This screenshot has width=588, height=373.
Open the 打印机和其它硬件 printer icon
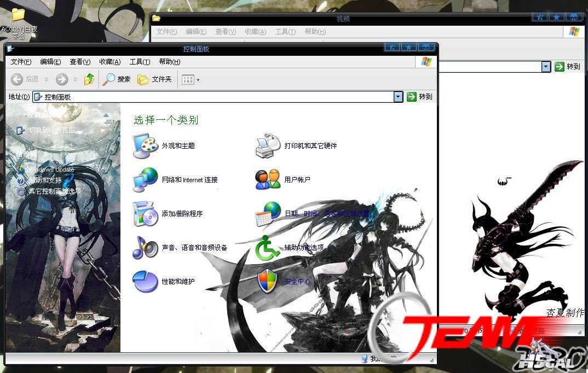(x=268, y=145)
